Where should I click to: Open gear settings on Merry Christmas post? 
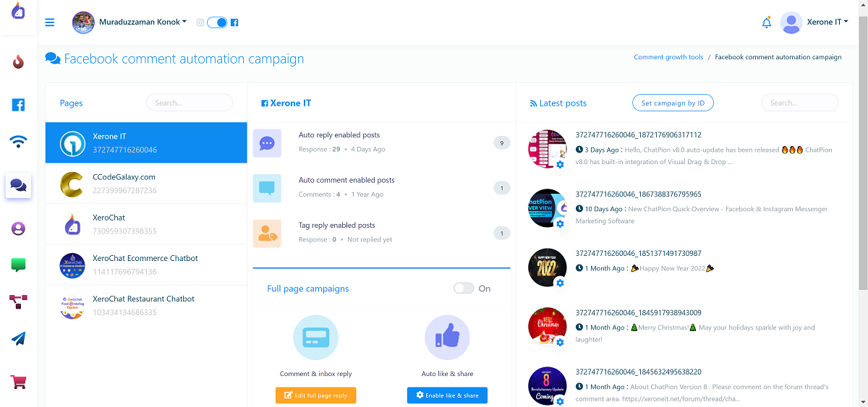[560, 343]
